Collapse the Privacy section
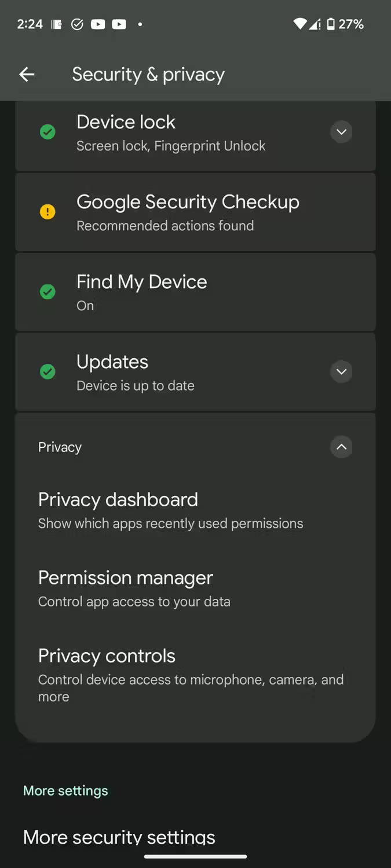This screenshot has width=391, height=868. pyautogui.click(x=341, y=447)
